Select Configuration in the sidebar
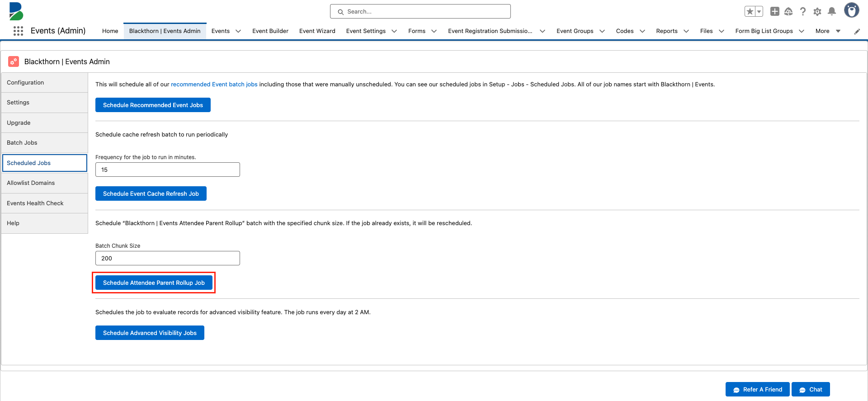Viewport: 868px width, 401px height. point(45,83)
